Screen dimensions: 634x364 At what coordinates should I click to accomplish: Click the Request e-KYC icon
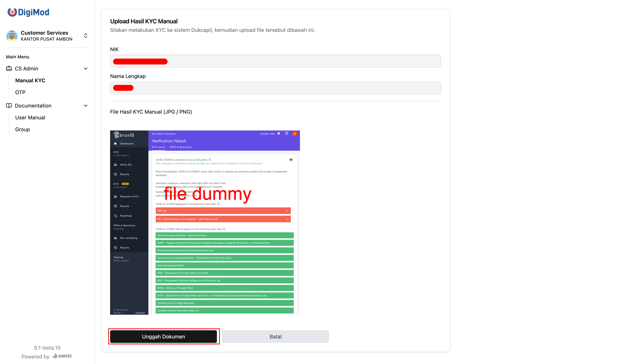[x=115, y=196]
